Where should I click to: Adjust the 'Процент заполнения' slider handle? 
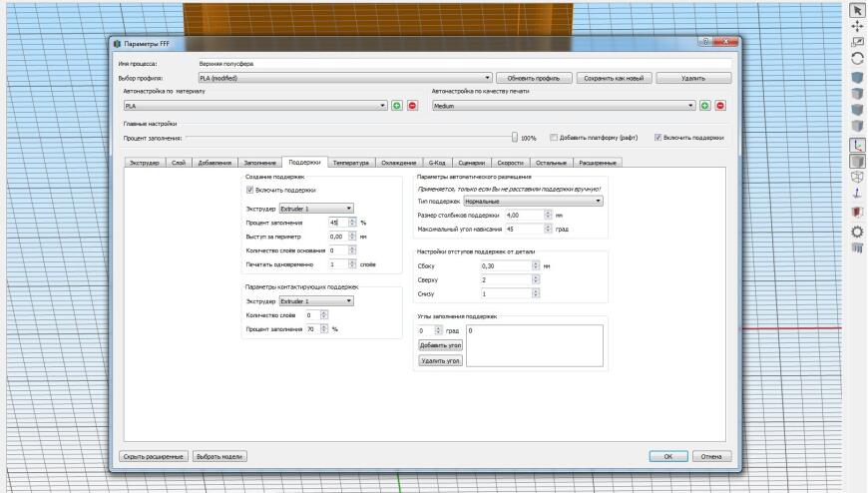[x=515, y=137]
